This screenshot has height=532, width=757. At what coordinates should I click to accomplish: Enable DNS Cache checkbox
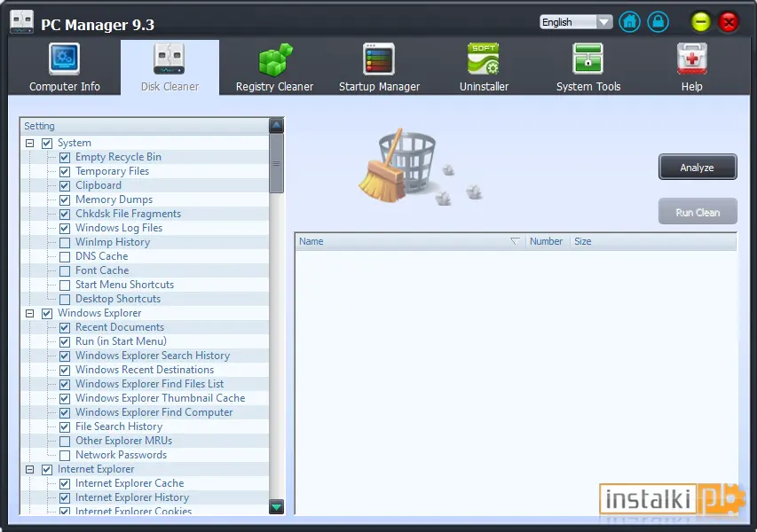[65, 256]
